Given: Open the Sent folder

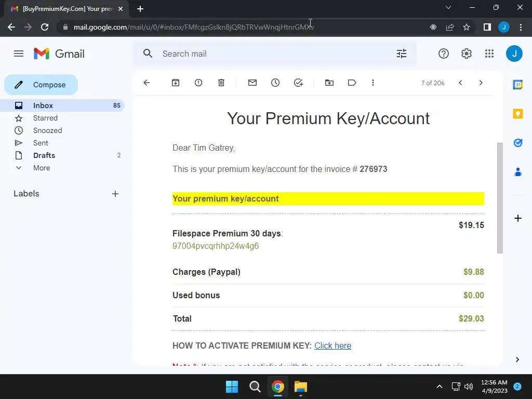Looking at the screenshot, I should pos(62,143).
